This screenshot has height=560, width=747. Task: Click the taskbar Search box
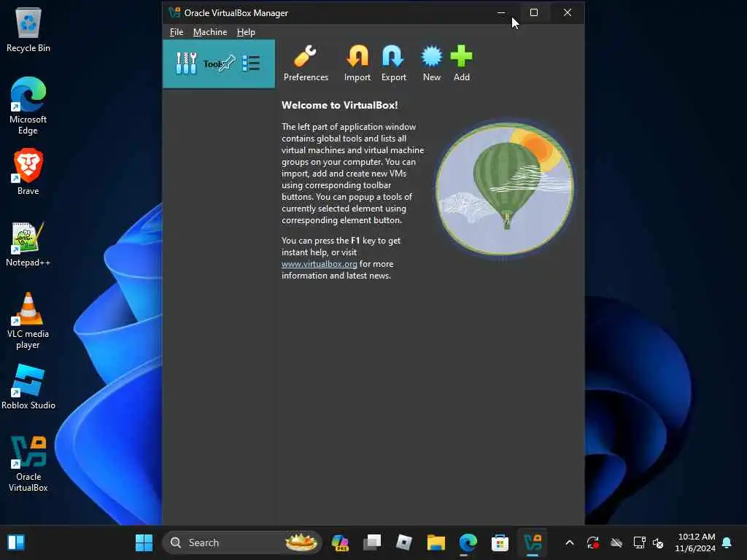tap(242, 542)
